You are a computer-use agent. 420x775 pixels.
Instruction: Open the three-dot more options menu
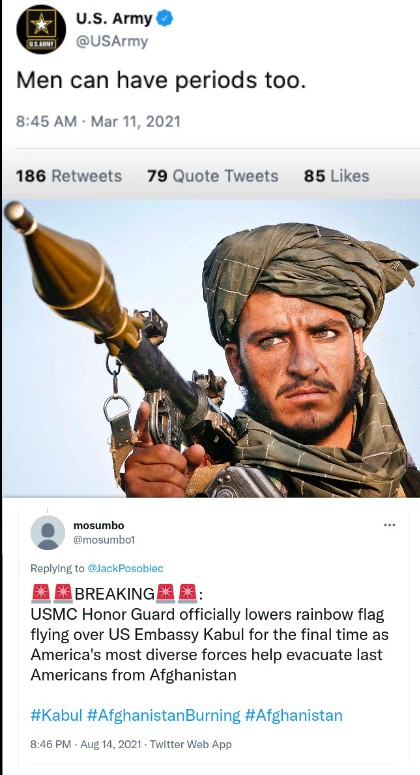click(x=389, y=525)
